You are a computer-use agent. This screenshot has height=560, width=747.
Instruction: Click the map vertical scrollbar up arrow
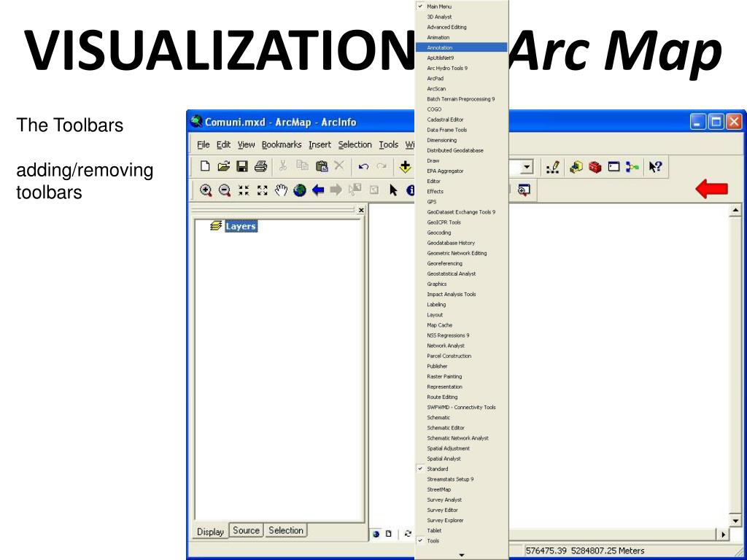coord(735,210)
